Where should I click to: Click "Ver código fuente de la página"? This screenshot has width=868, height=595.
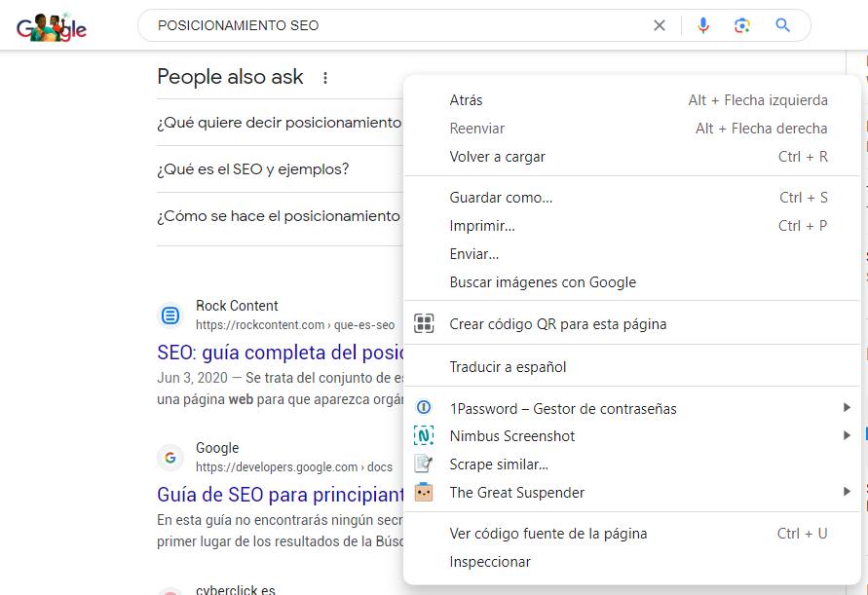pos(547,534)
